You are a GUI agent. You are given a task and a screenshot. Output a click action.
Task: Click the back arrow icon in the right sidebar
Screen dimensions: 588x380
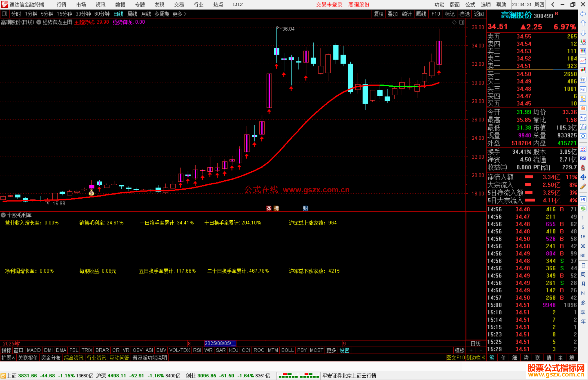coord(583,14)
